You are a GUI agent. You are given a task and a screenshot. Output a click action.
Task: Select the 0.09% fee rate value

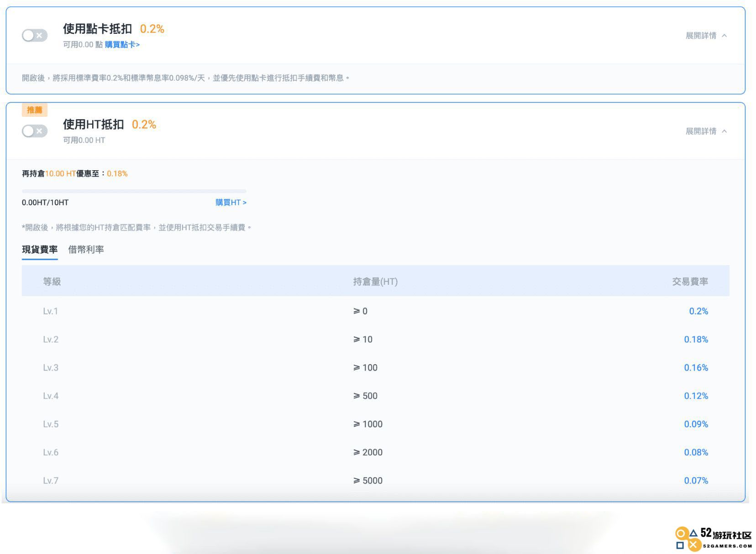(696, 424)
